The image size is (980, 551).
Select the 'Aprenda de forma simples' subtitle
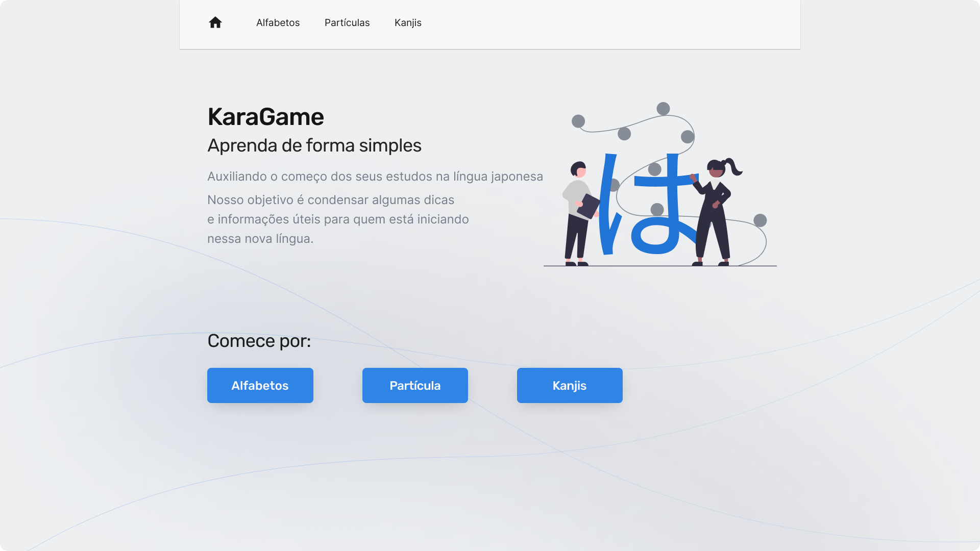tap(314, 145)
